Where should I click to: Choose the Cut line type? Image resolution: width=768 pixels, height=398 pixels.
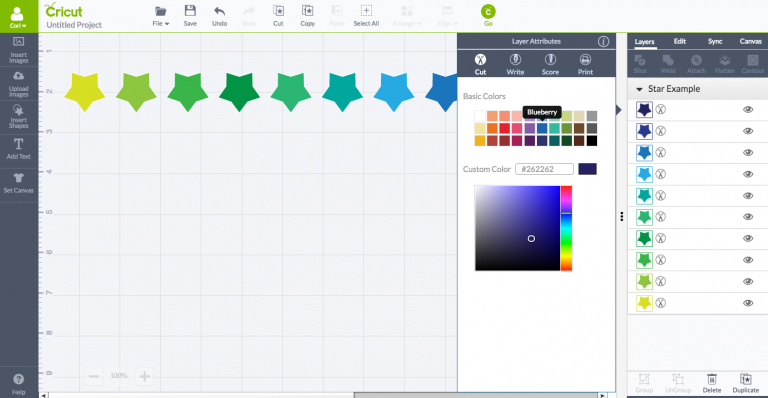(x=480, y=64)
